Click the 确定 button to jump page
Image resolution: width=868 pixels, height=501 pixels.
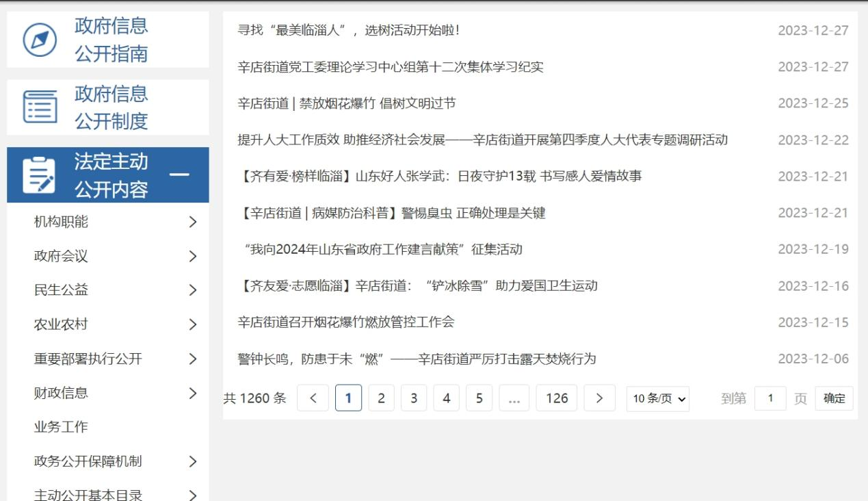pos(834,398)
